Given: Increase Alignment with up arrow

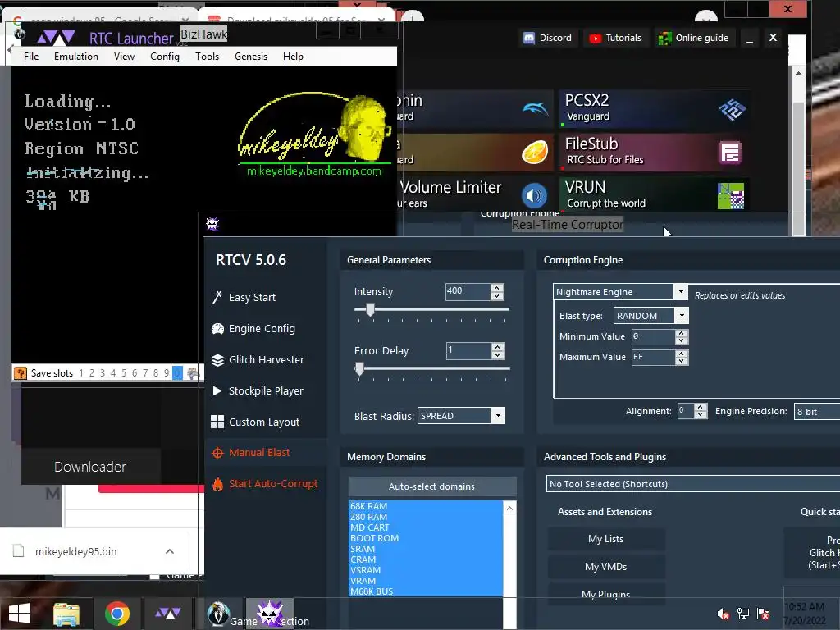Looking at the screenshot, I should click(x=701, y=407).
